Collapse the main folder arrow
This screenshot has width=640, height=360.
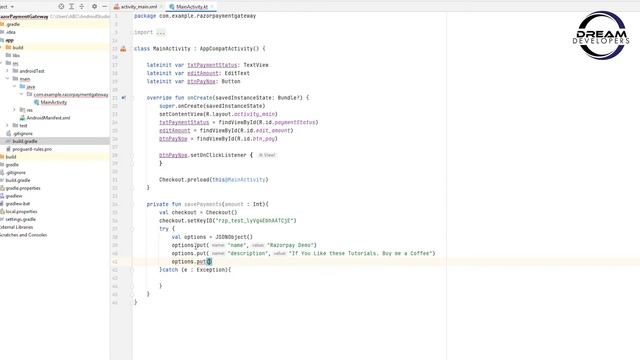(x=7, y=78)
